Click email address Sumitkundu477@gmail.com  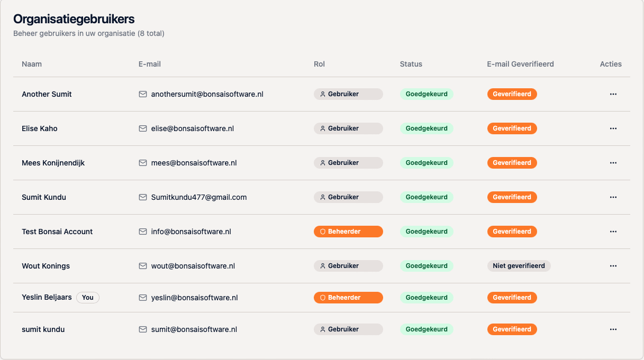click(199, 197)
